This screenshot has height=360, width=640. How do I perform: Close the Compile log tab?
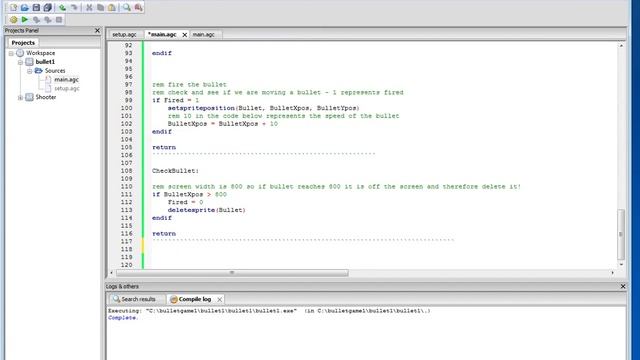(220, 300)
